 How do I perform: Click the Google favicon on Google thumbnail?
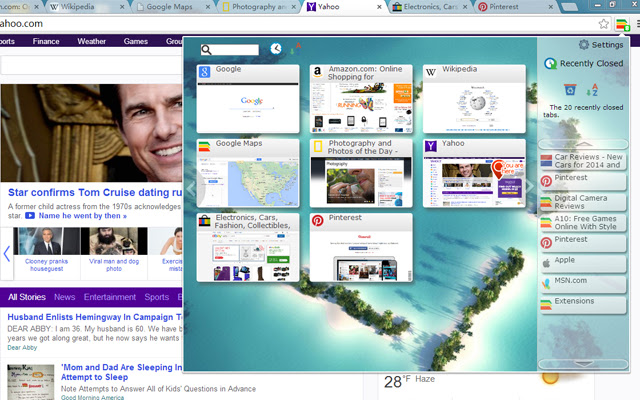tap(204, 72)
